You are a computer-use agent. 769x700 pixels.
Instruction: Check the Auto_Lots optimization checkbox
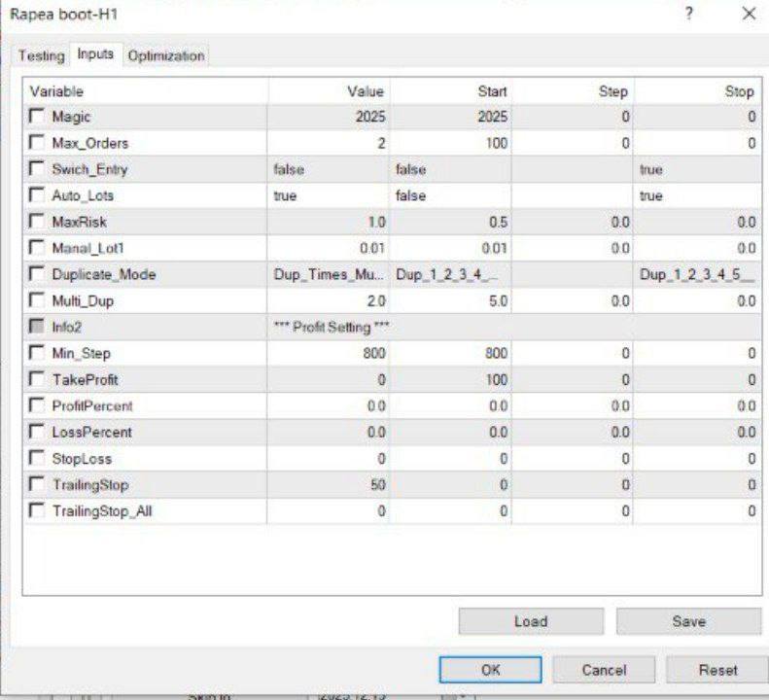point(37,195)
